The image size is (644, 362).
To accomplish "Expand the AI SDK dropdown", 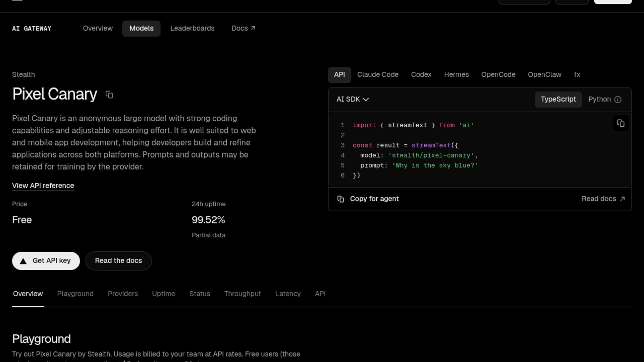I will click(353, 100).
